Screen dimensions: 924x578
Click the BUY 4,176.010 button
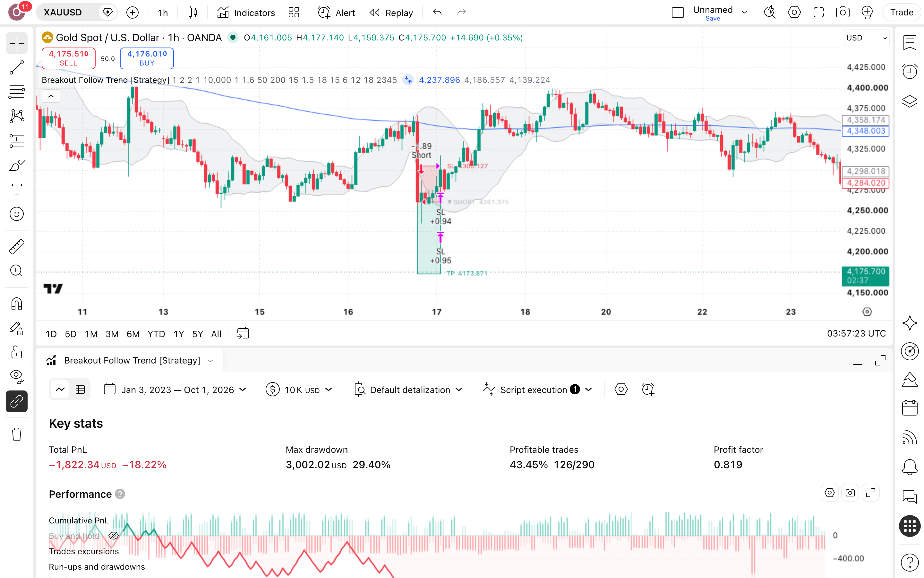147,58
